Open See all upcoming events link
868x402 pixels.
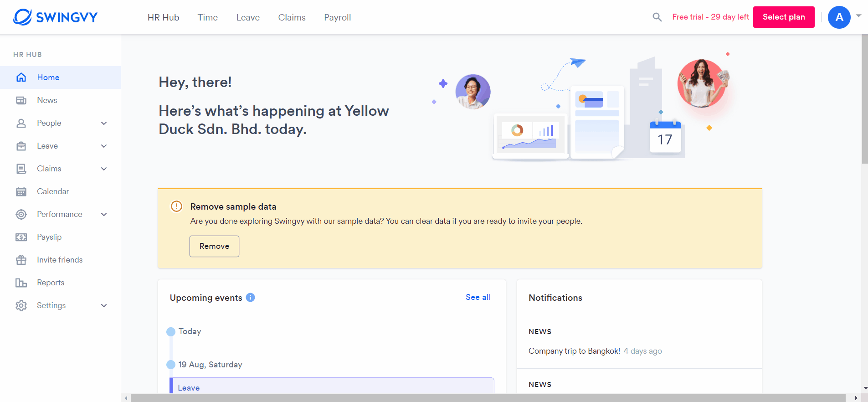478,297
